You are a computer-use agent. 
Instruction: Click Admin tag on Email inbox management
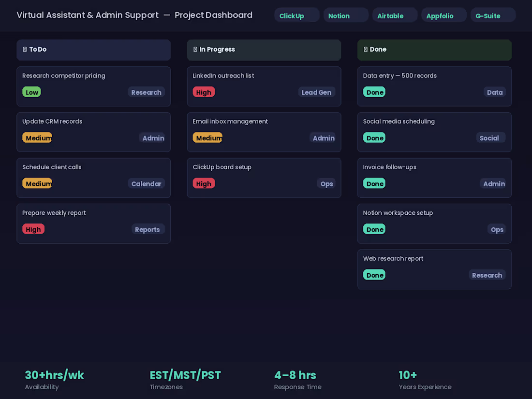tap(322, 138)
